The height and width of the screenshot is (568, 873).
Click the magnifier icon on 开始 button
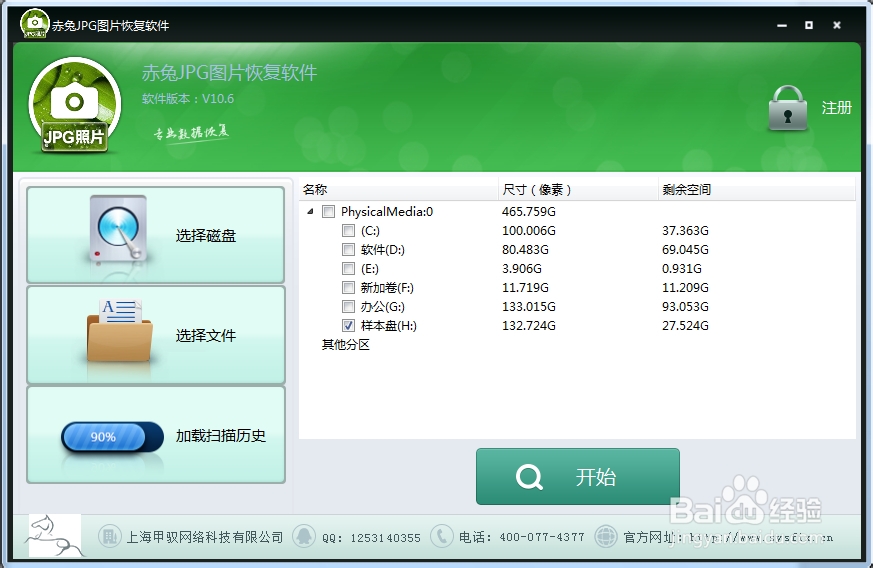[x=529, y=477]
